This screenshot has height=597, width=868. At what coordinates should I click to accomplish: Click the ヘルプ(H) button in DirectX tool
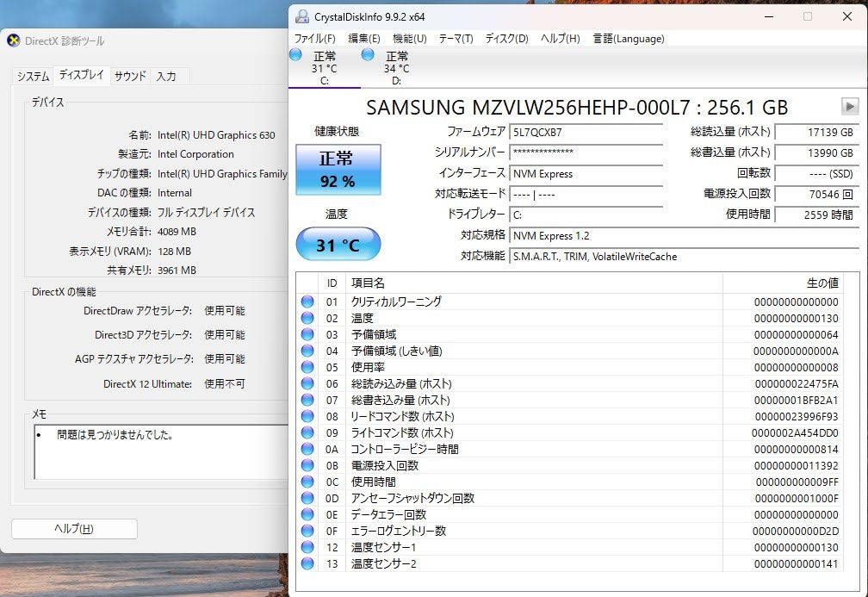pyautogui.click(x=74, y=529)
